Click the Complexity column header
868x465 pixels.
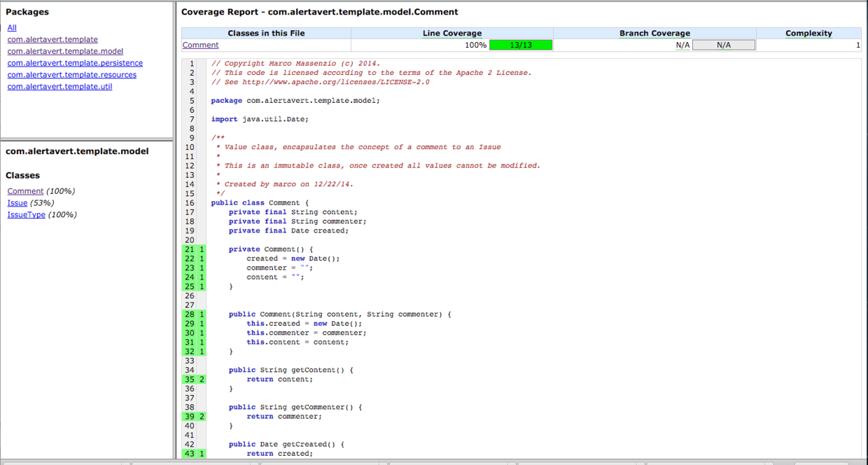[x=808, y=33]
